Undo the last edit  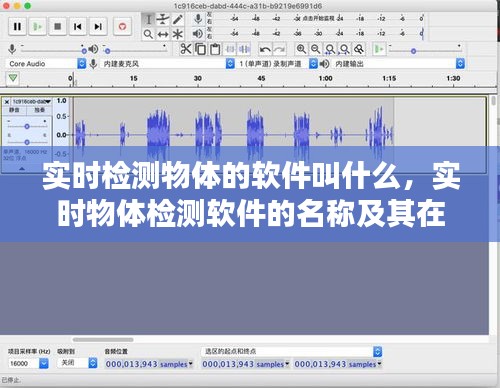265,49
